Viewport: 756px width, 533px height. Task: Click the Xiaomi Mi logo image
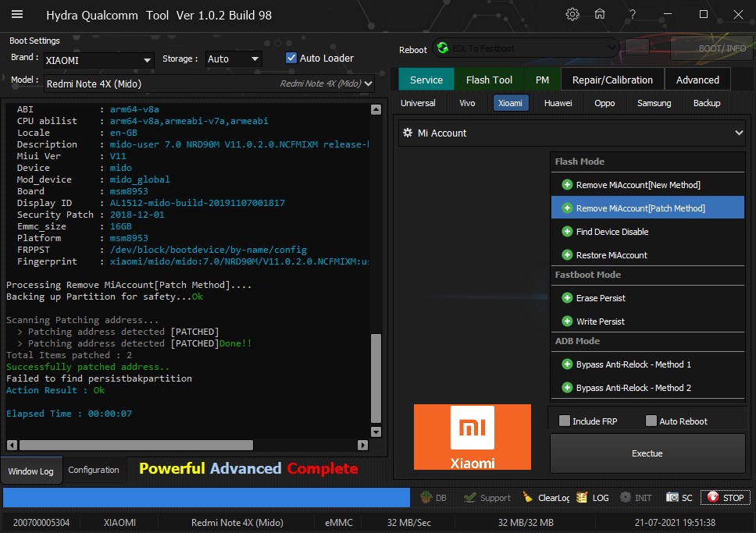coord(472,436)
